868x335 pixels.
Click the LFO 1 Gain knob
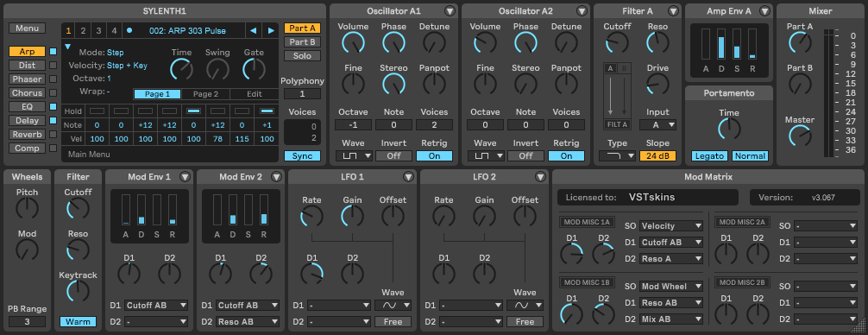pyautogui.click(x=353, y=216)
